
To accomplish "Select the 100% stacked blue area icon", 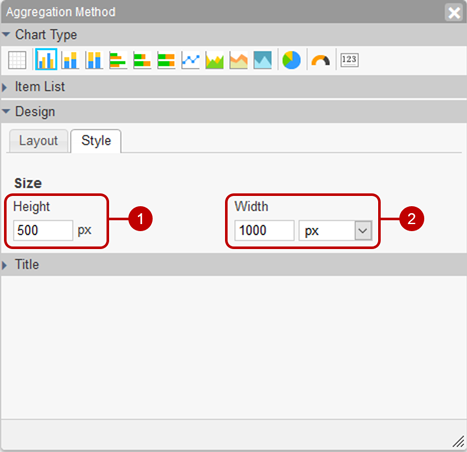I will pyautogui.click(x=262, y=60).
